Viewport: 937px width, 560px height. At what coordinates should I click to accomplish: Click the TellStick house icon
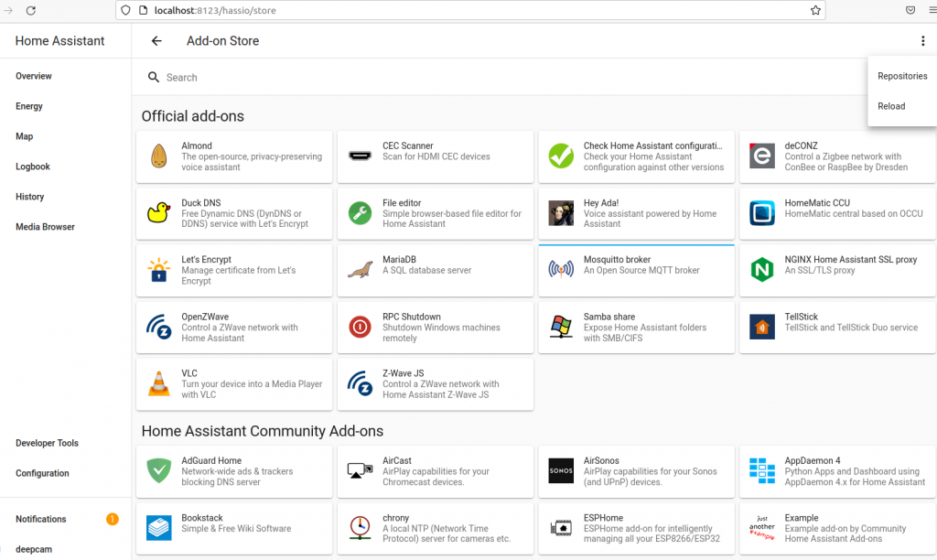[x=762, y=327]
